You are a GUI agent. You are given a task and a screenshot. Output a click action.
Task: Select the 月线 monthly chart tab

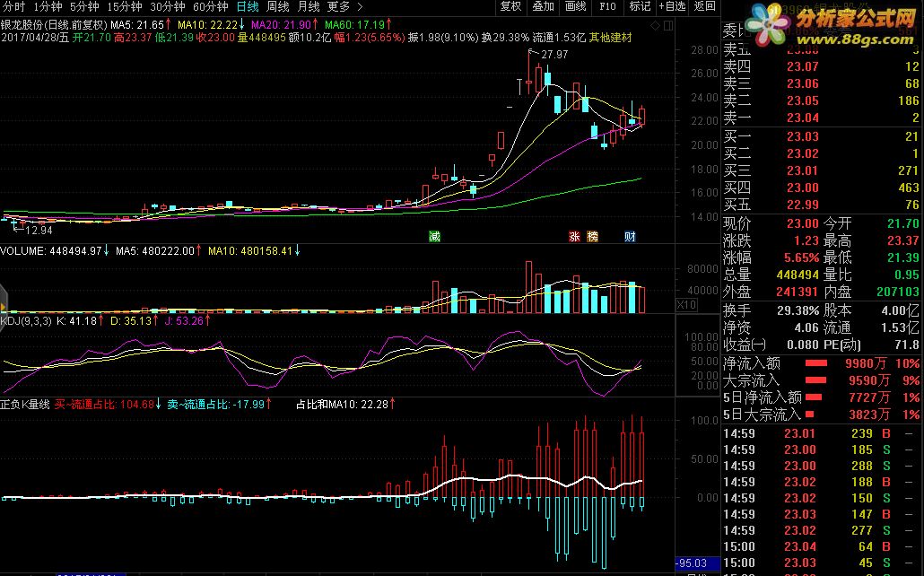(309, 7)
